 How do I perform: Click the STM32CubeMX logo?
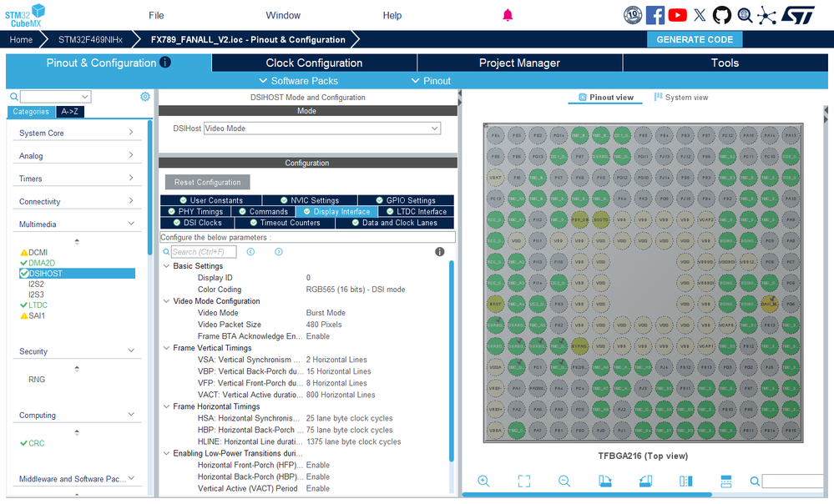coord(25,15)
